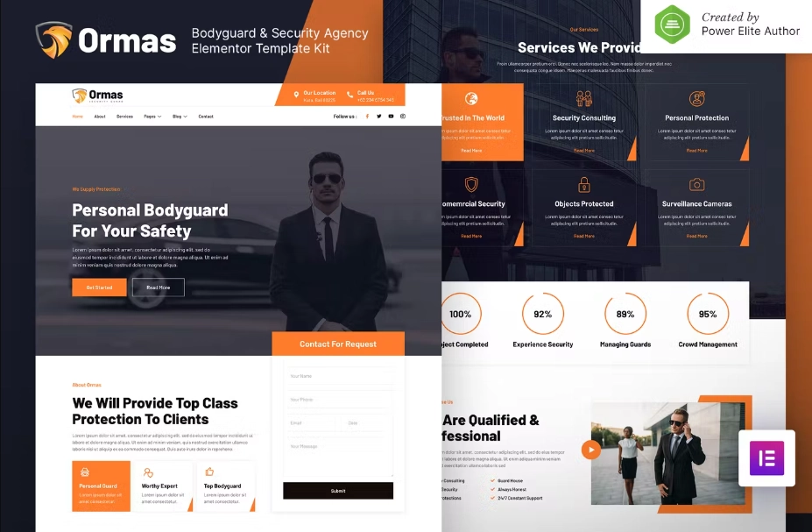Click the Worthy Expert card title
Screen dimensions: 812x532
[159, 486]
